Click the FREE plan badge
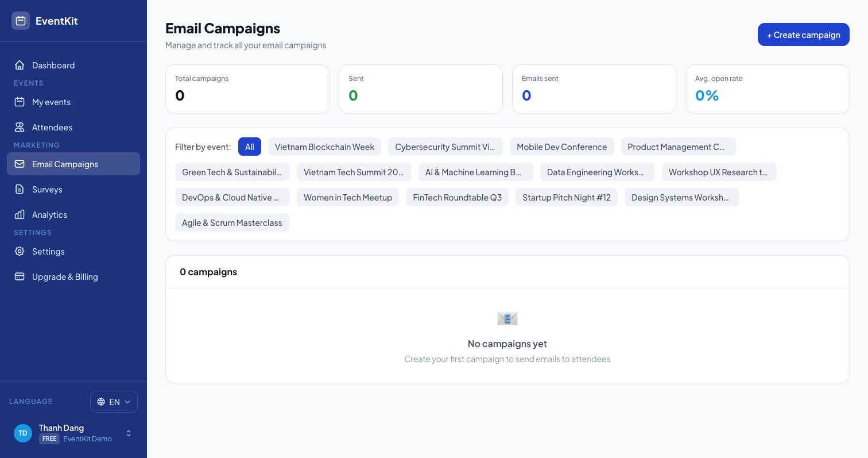Image resolution: width=868 pixels, height=458 pixels. tap(49, 439)
